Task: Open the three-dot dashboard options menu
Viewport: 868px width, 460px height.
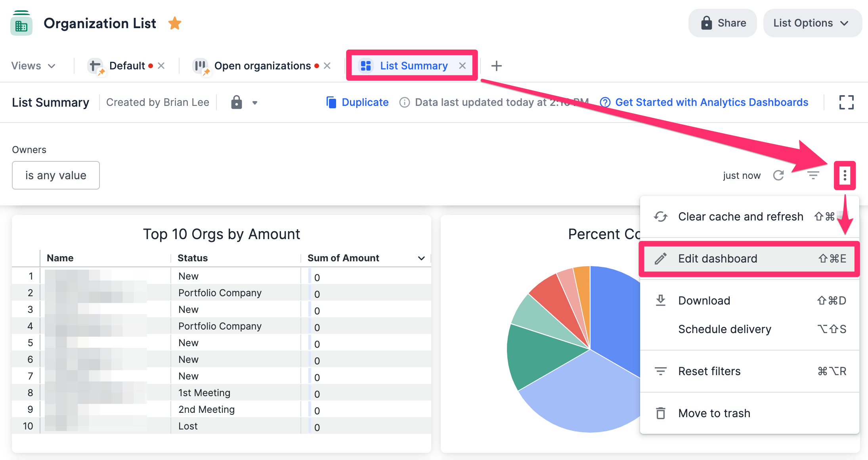Action: (845, 175)
